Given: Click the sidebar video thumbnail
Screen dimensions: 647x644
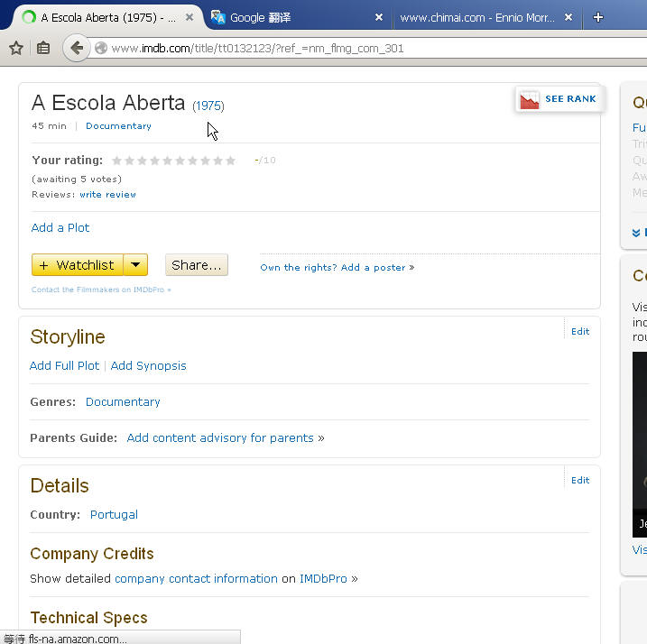Looking at the screenshot, I should tap(640, 445).
